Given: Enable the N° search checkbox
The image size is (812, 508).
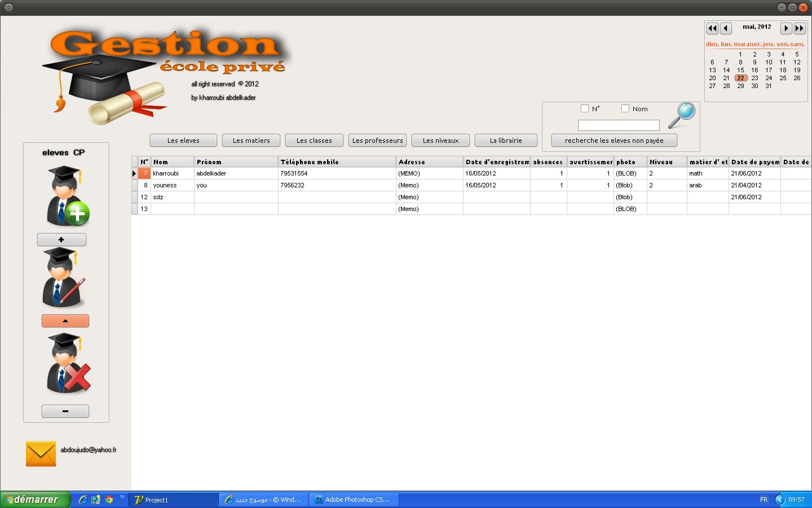Looking at the screenshot, I should click(585, 108).
